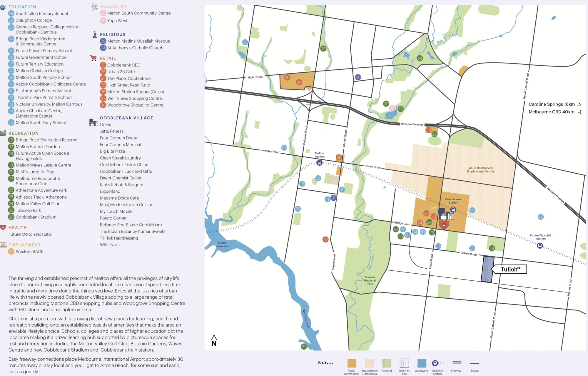Screen dimensions: 588x376
Task: Click the Woodgrove Shopping Centre legend entry
Action: point(135,105)
